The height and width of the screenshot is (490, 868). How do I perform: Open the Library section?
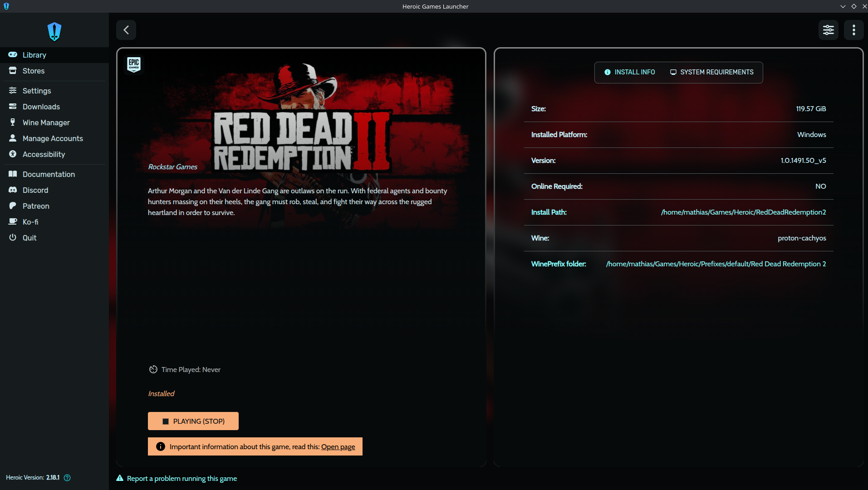tap(54, 55)
